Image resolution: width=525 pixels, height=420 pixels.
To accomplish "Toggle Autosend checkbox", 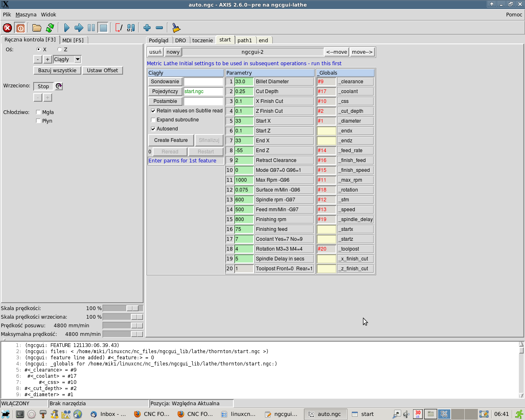I will [x=153, y=129].
